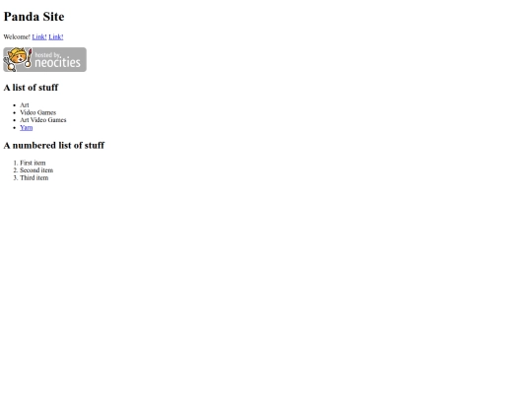The height and width of the screenshot is (399, 532).
Task: Select the Video Games list item
Action: [38, 112]
